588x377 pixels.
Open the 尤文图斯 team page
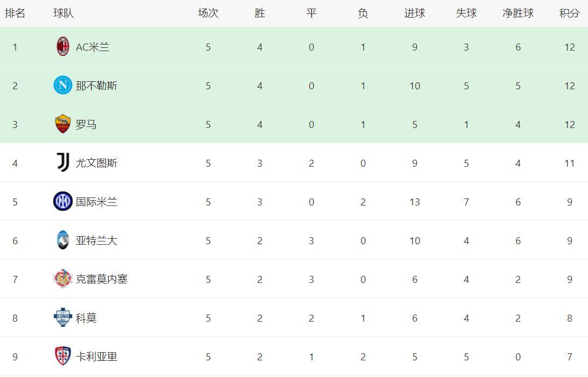pos(96,163)
